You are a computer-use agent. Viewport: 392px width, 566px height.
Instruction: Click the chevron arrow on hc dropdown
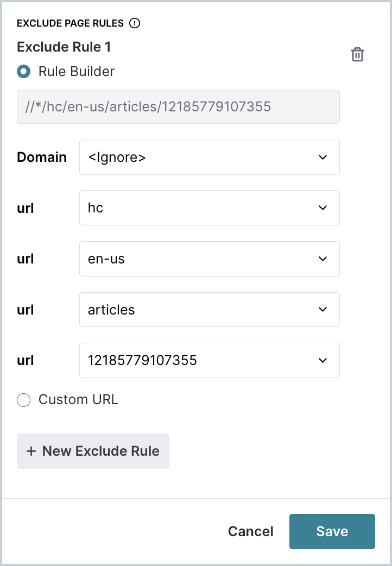click(x=323, y=208)
